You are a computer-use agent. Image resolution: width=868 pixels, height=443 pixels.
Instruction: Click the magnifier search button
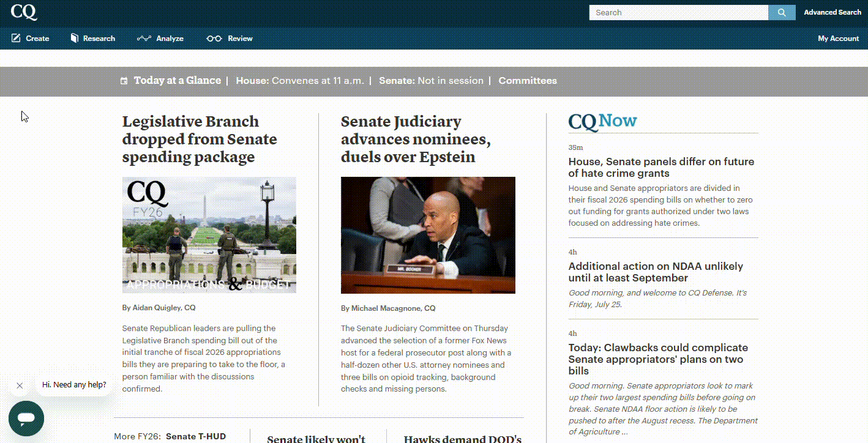point(782,12)
